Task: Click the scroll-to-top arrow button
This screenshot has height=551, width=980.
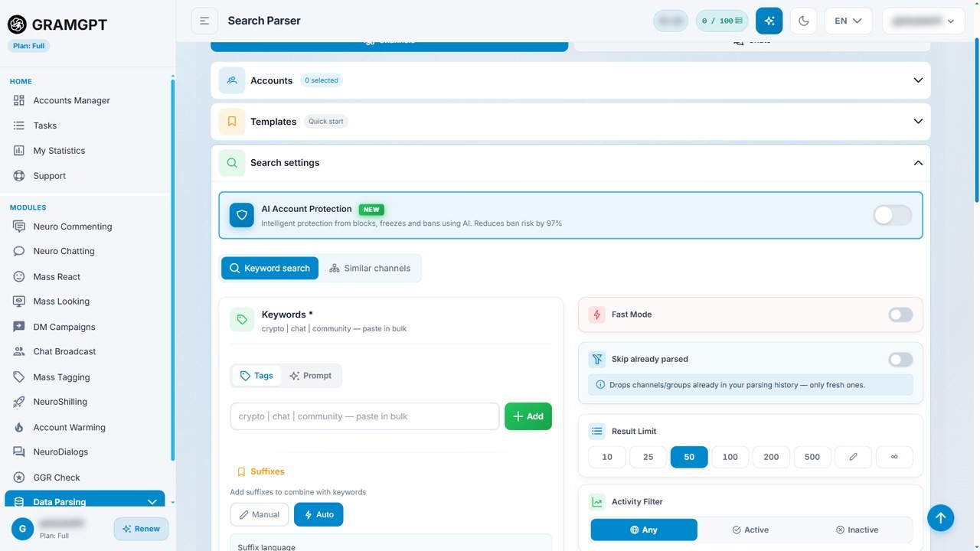Action: click(941, 518)
